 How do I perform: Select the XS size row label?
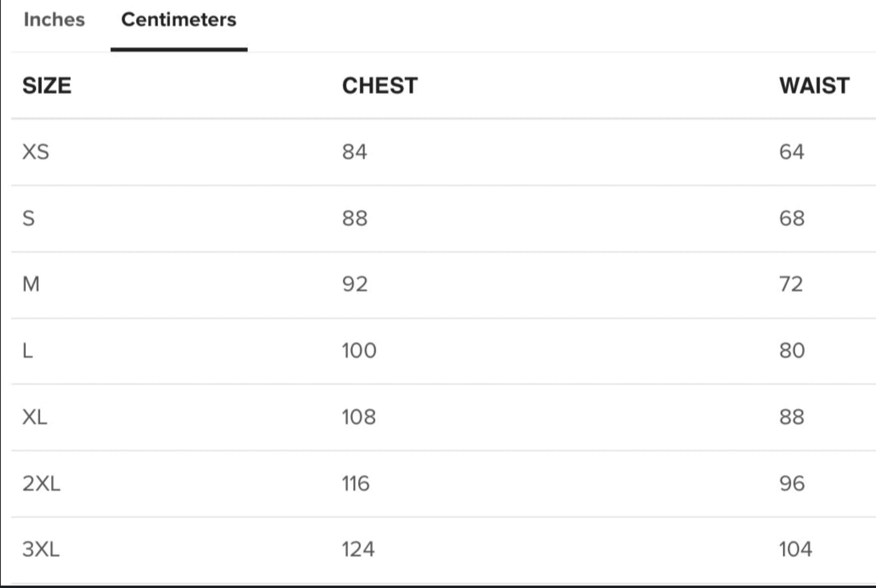[36, 152]
